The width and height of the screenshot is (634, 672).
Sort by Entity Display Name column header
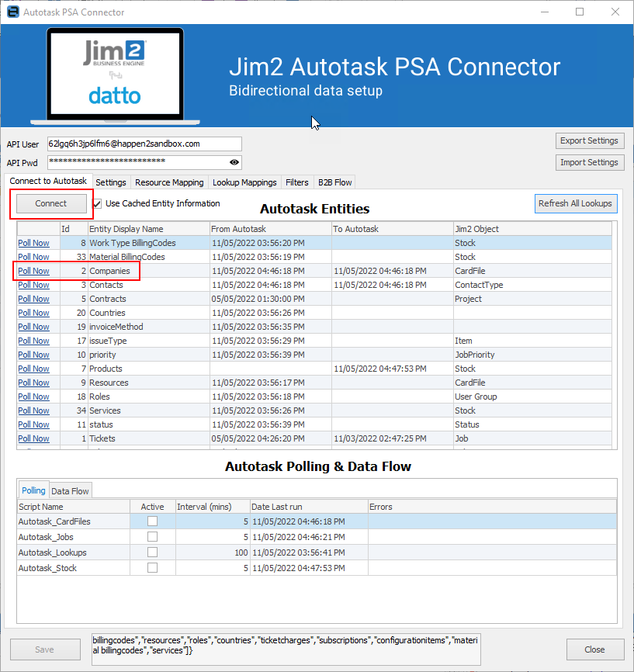pos(149,229)
